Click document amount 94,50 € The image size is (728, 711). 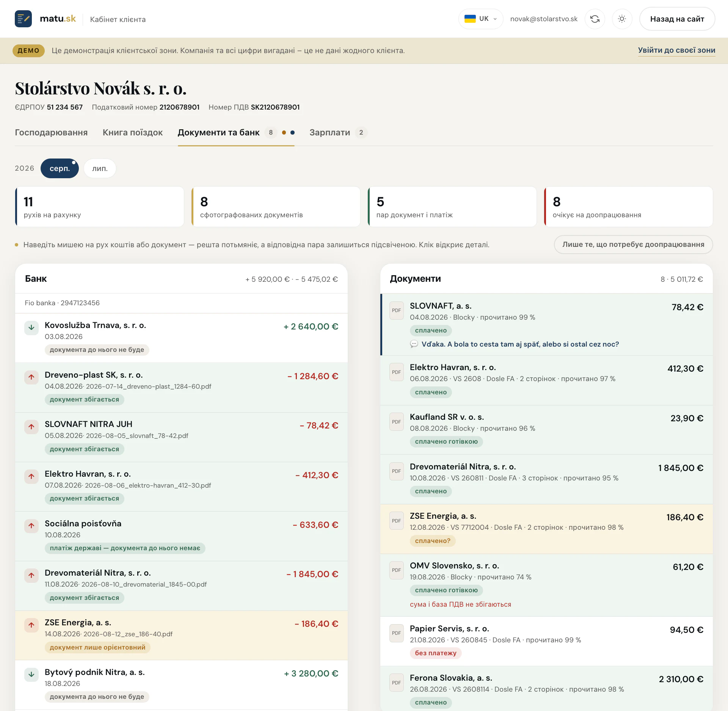click(x=687, y=630)
